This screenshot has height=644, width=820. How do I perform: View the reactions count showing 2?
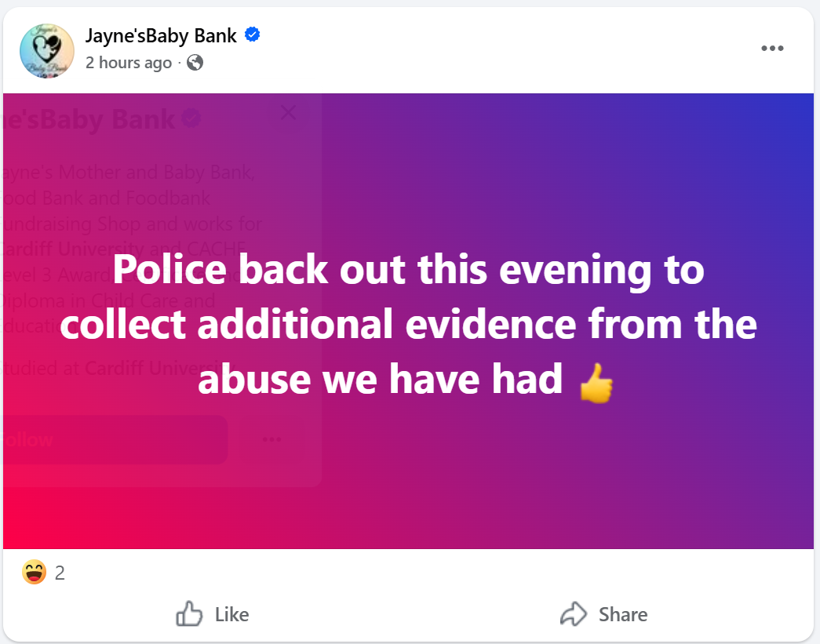click(x=60, y=573)
